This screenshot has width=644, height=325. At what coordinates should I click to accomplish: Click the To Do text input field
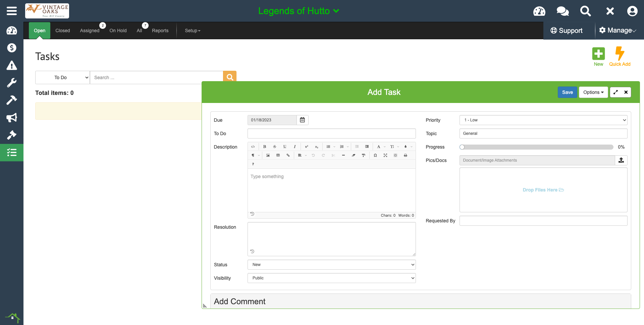coord(331,133)
